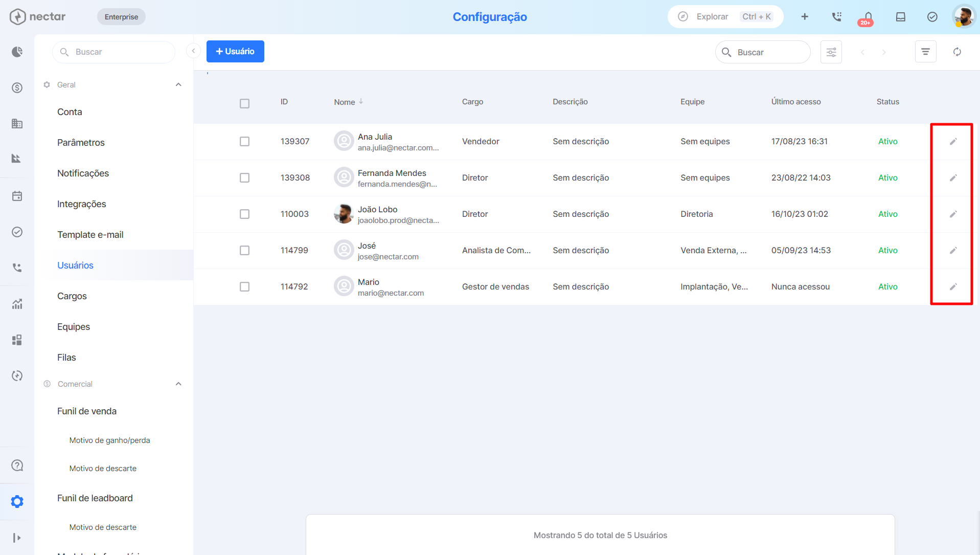Image resolution: width=980 pixels, height=555 pixels.
Task: Open Parâmetros settings menu item
Action: pos(81,142)
